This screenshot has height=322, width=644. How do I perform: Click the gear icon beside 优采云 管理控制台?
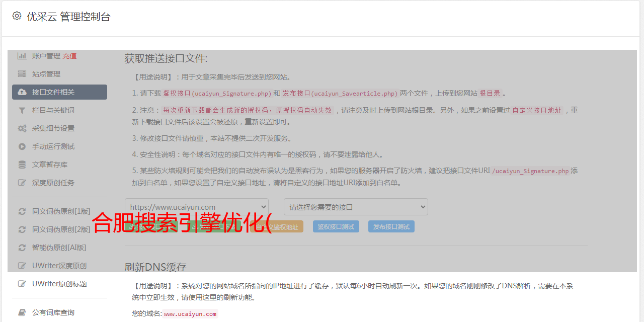point(17,16)
